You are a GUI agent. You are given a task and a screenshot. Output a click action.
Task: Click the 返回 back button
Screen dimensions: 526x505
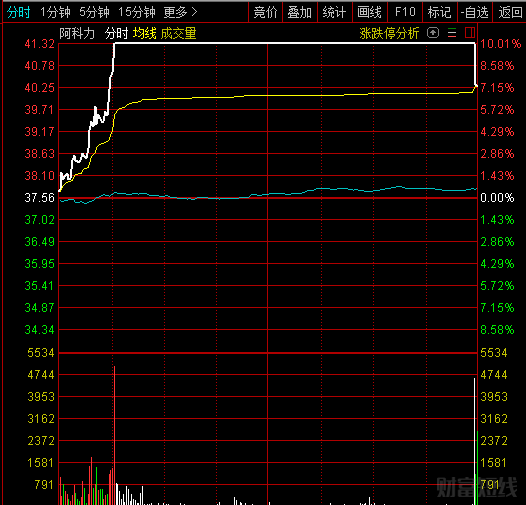point(510,12)
